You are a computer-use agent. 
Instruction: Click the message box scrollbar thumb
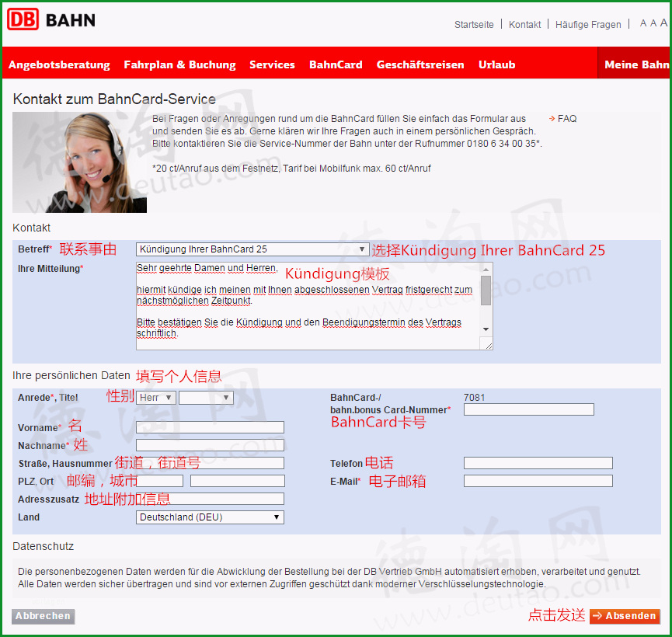[x=486, y=291]
